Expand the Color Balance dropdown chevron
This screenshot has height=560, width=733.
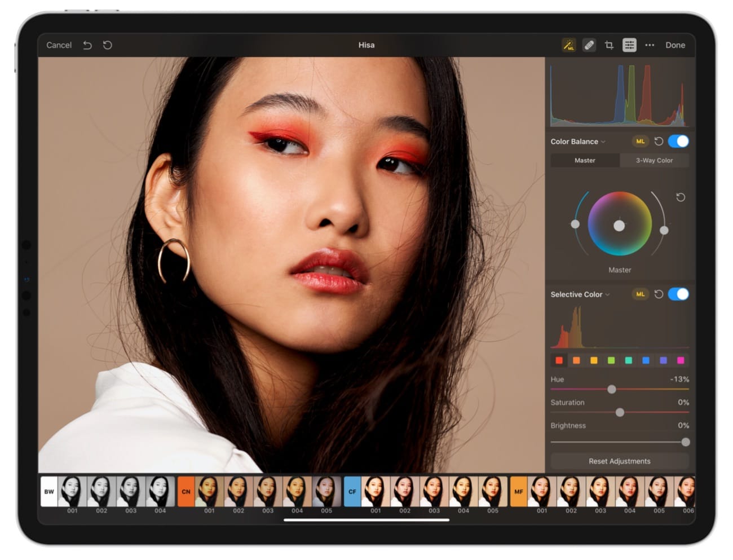coord(603,142)
